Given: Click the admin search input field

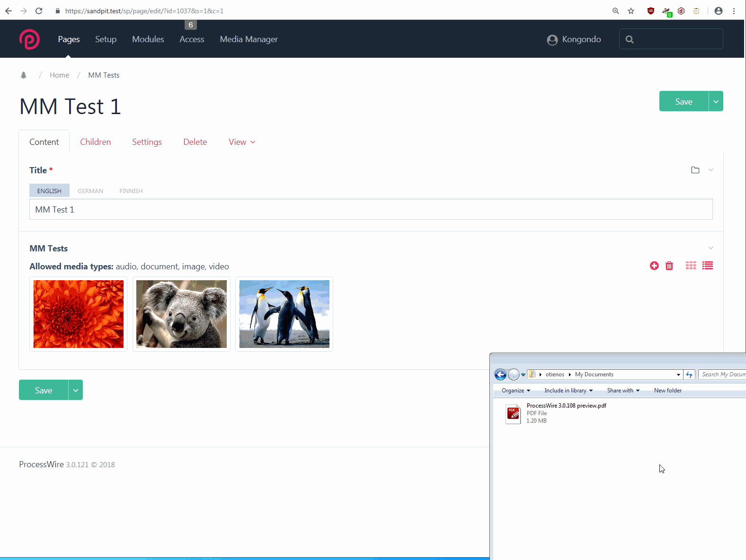Looking at the screenshot, I should coord(671,39).
